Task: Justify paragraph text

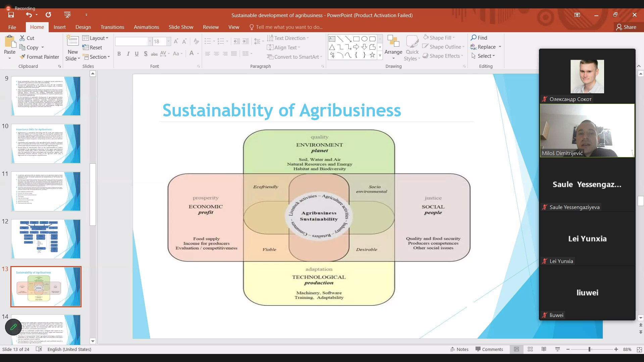Action: [x=234, y=54]
